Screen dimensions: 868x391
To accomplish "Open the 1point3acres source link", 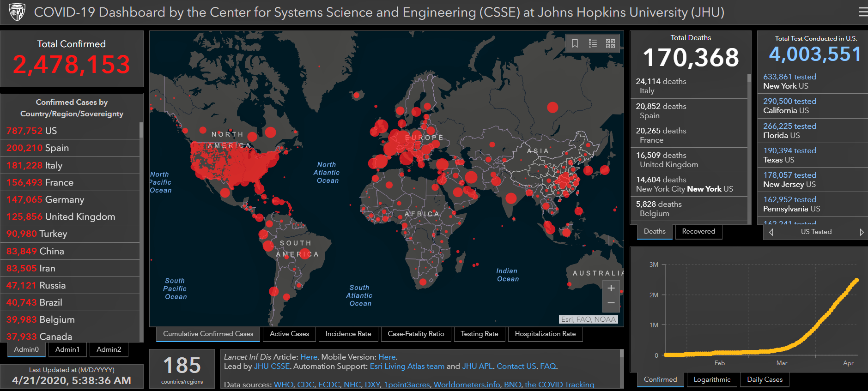I will coord(407,385).
